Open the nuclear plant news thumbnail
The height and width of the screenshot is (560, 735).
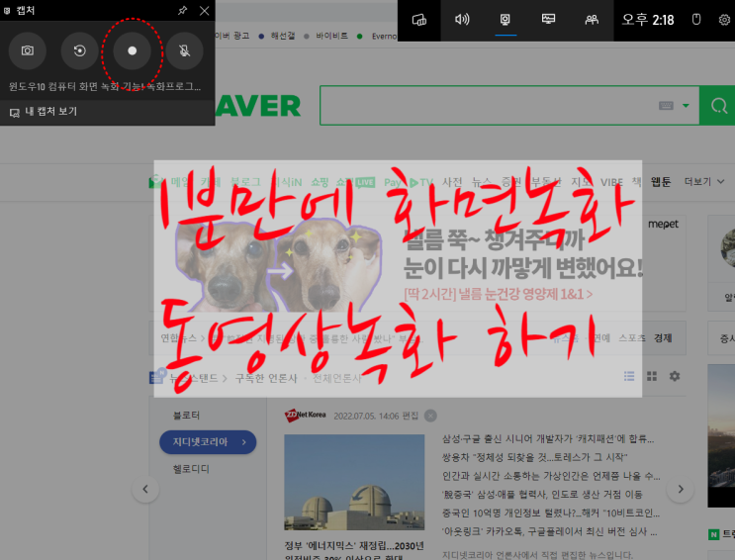coord(354,483)
